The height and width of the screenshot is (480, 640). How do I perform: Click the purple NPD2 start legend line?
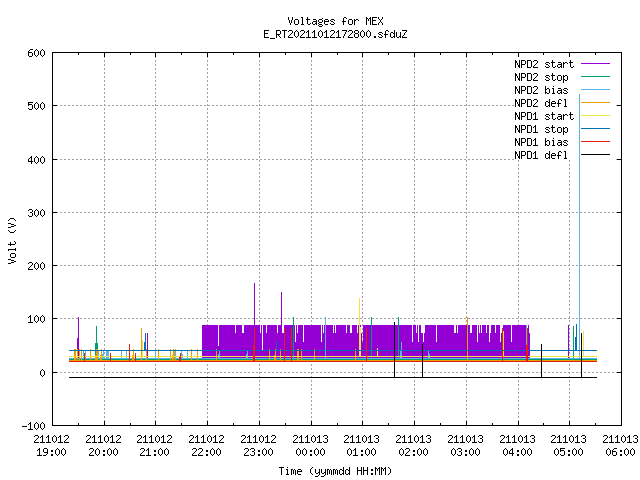(x=596, y=64)
